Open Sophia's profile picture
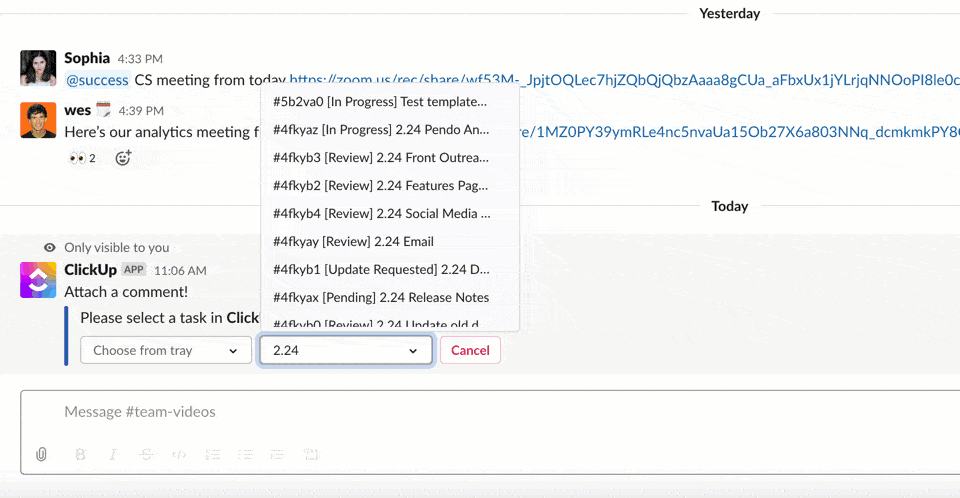The height and width of the screenshot is (498, 960). [38, 68]
